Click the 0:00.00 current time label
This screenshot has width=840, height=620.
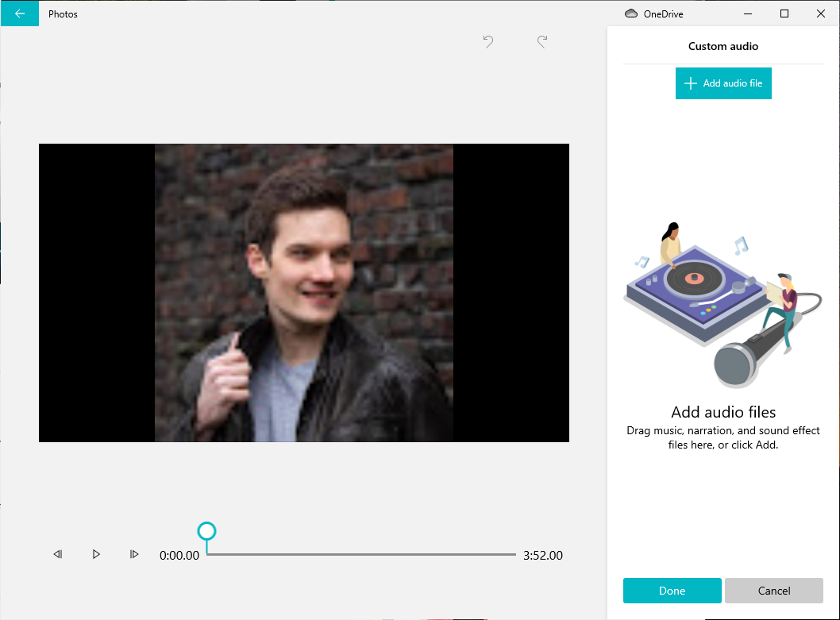click(x=179, y=556)
